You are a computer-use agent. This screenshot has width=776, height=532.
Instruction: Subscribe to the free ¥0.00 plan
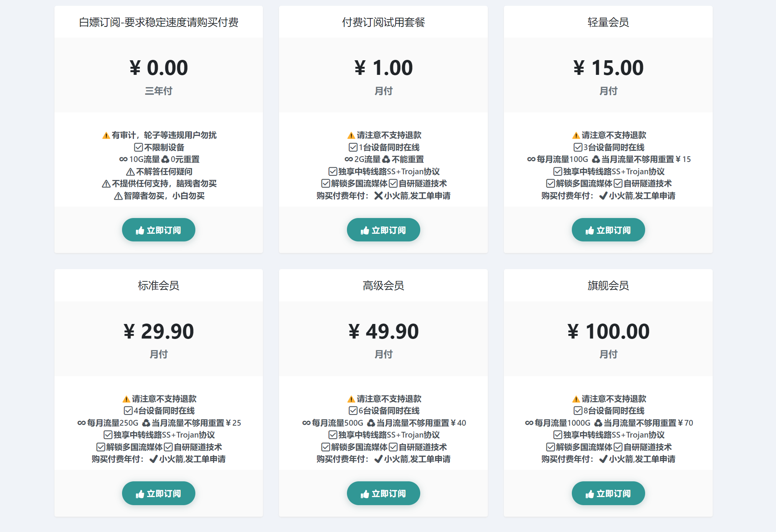pos(159,230)
